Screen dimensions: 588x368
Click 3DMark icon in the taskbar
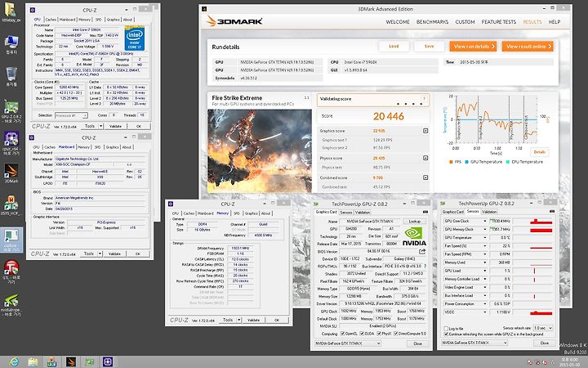click(71, 362)
